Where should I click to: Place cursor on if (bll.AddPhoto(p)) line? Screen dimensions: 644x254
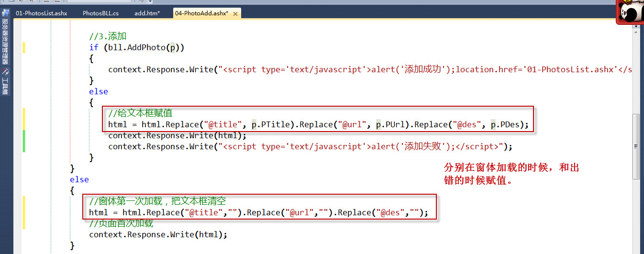(x=136, y=47)
